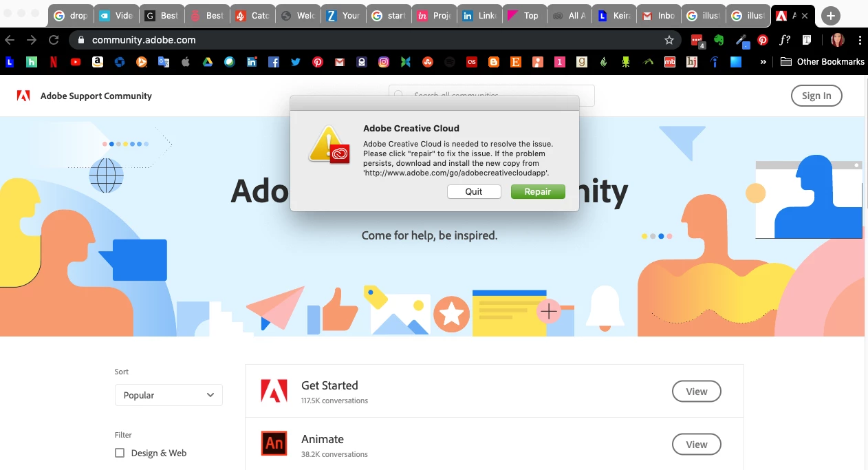868x470 pixels.
Task: Switch to the 'Keira' tab
Action: (615, 15)
